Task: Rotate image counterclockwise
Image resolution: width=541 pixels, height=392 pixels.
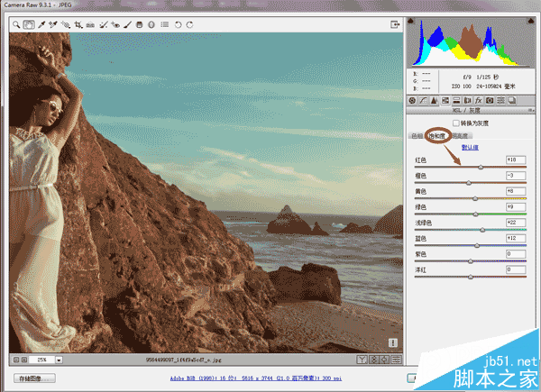Action: click(x=178, y=24)
